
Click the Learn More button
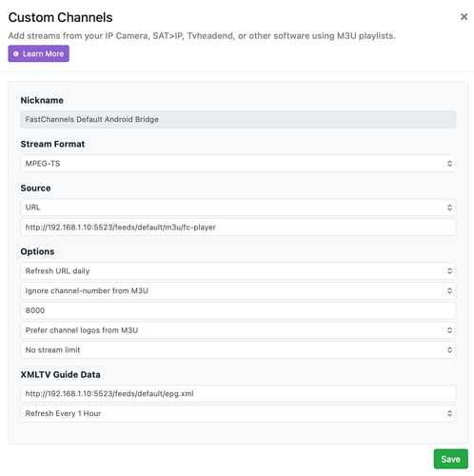click(39, 53)
